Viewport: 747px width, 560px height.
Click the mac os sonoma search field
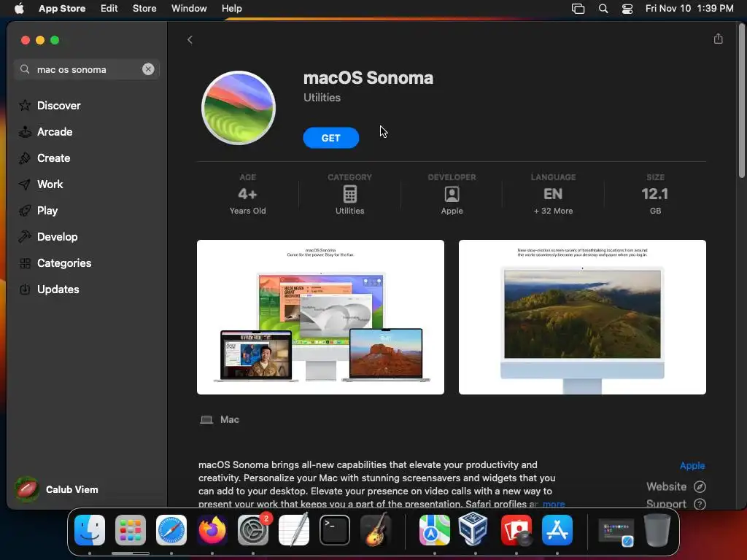click(87, 69)
